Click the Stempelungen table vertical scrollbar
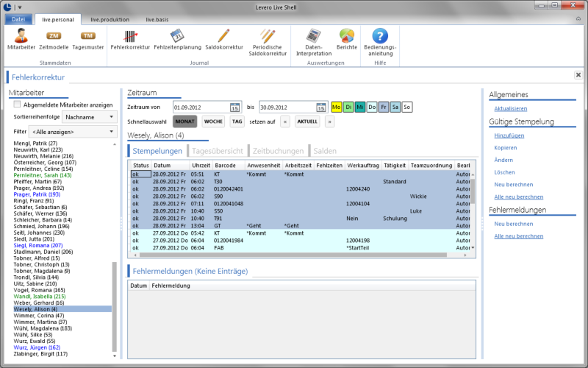Viewport: 588px width, 368px height. click(x=473, y=191)
